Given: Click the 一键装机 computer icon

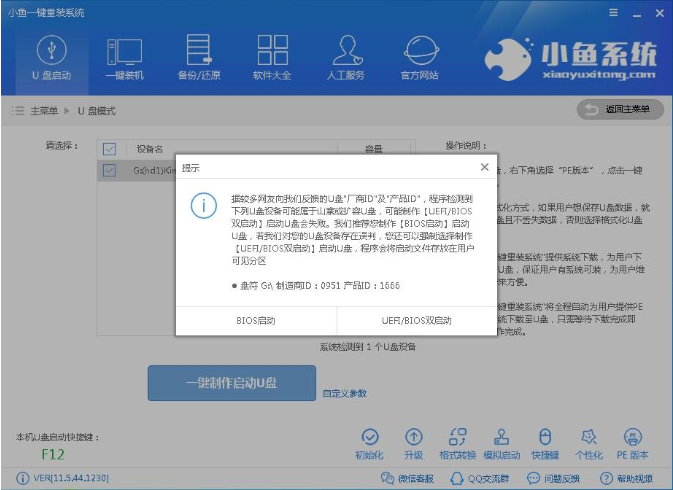Looking at the screenshot, I should (x=125, y=57).
